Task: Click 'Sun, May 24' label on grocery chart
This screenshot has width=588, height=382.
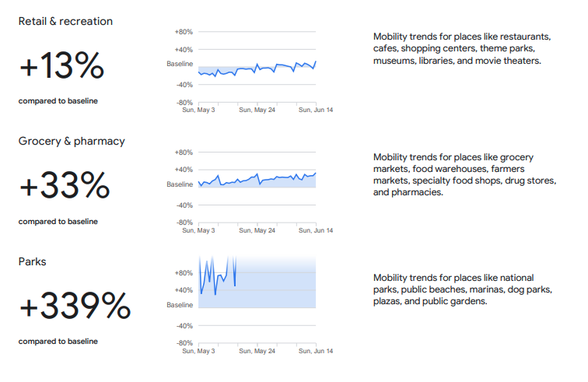Action: click(x=257, y=230)
